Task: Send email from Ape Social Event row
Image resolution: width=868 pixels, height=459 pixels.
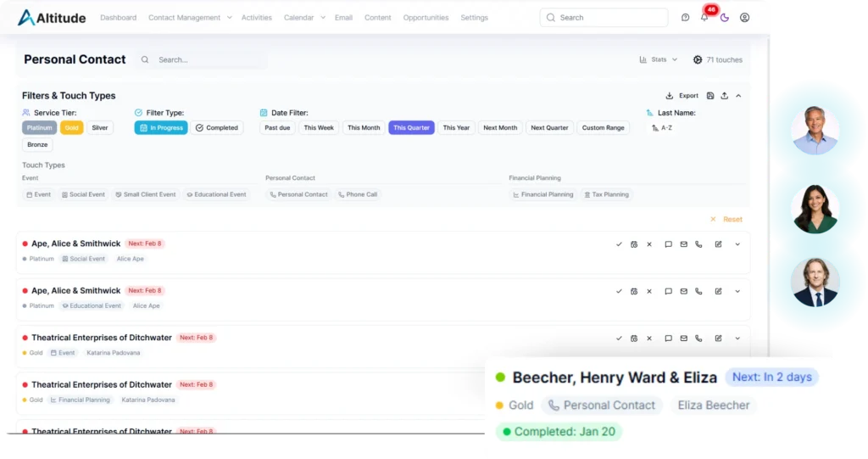Action: point(684,244)
